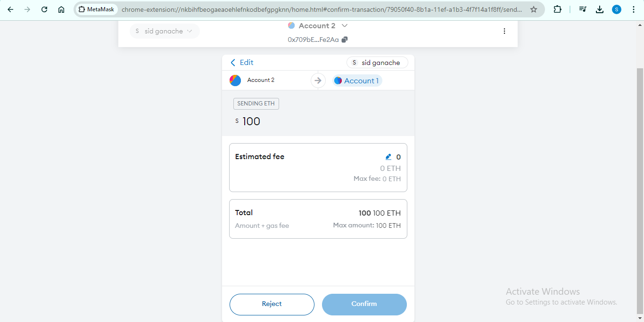Reload the page in the browser

point(44,9)
